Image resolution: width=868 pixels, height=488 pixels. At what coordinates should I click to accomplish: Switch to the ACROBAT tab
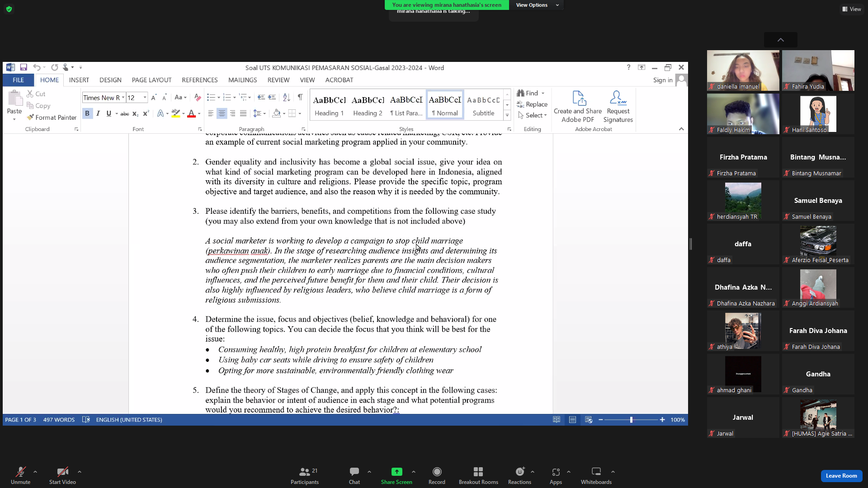coord(339,80)
